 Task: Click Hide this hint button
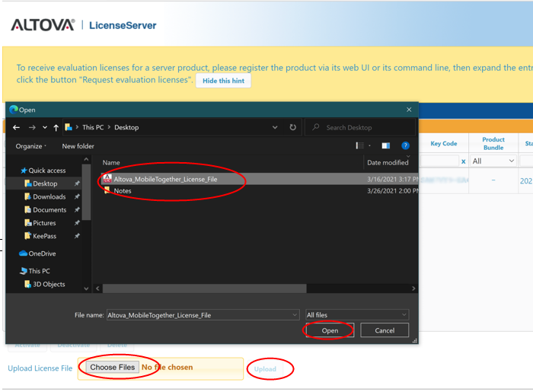(223, 81)
